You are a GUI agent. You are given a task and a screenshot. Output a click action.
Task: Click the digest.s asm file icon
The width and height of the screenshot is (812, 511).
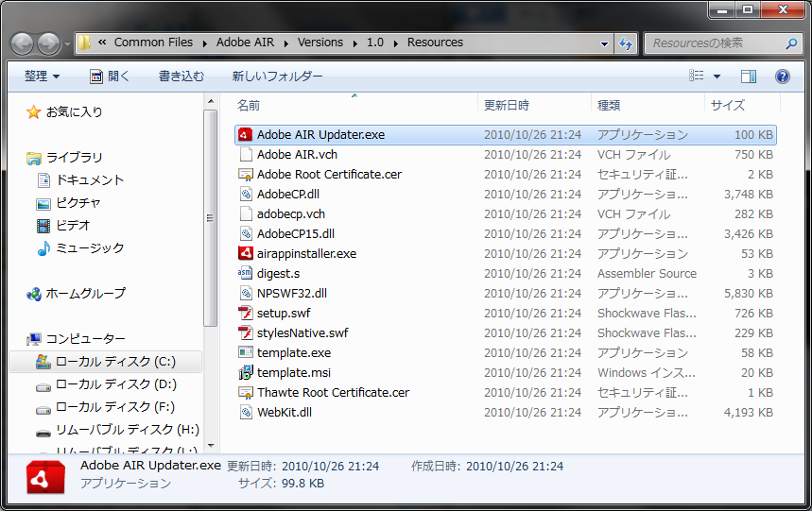[x=245, y=274]
